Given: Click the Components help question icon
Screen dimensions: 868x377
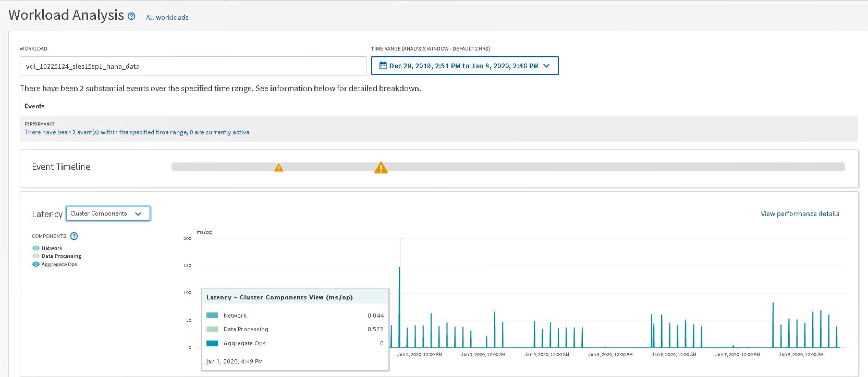Looking at the screenshot, I should (74, 236).
